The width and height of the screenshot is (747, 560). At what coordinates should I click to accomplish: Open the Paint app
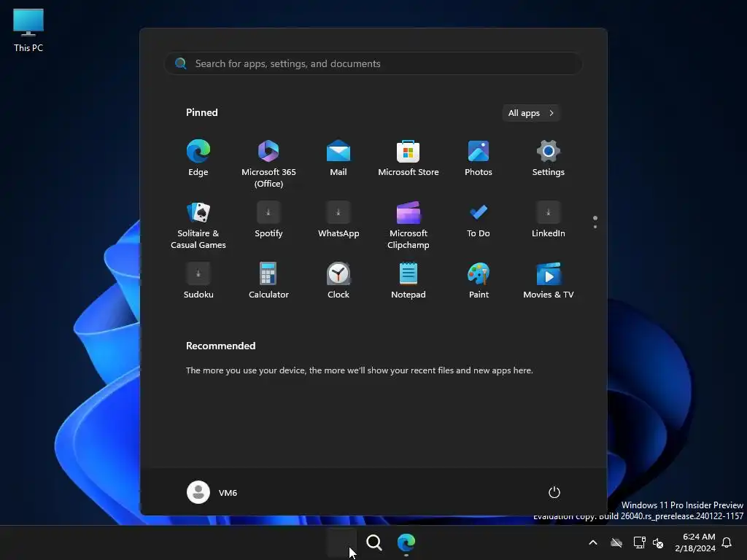(479, 281)
